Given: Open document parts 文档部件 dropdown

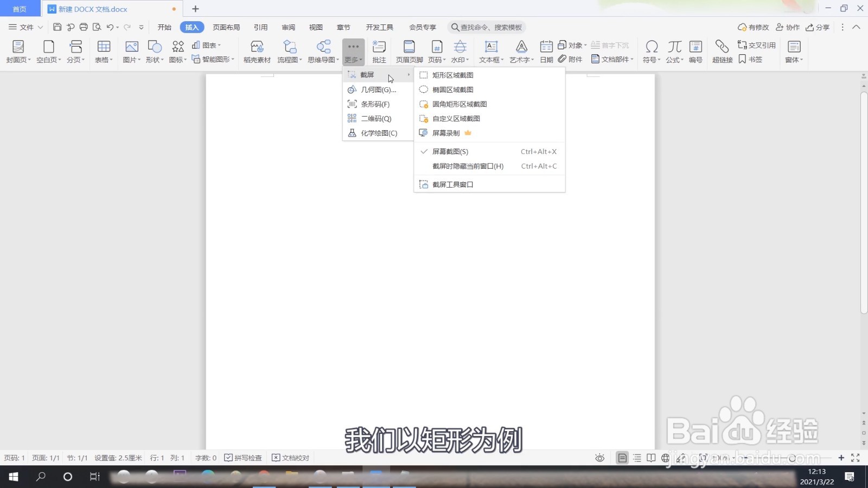Looking at the screenshot, I should coord(612,59).
